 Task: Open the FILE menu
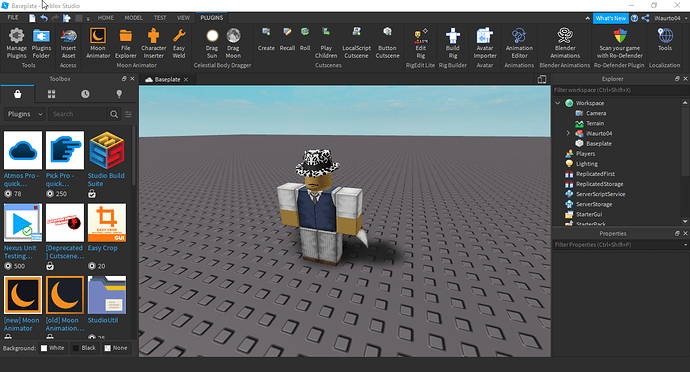(x=13, y=18)
